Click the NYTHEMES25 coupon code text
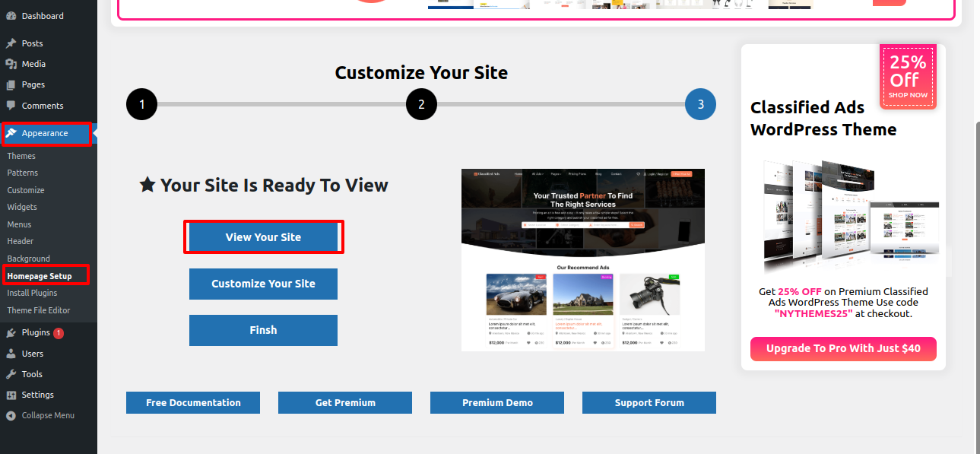The height and width of the screenshot is (454, 980). (x=813, y=313)
